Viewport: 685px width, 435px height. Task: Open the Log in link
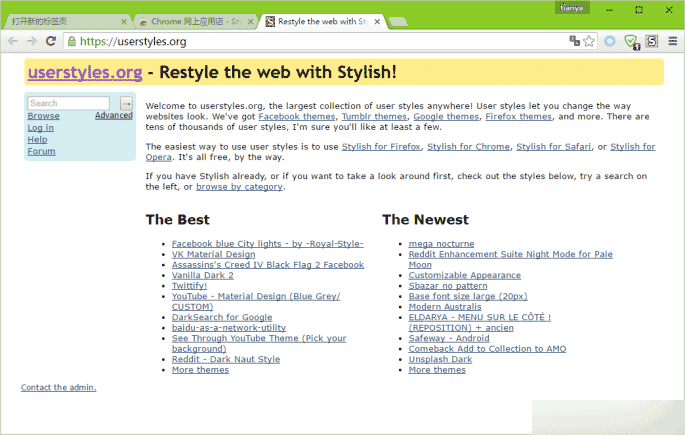(x=41, y=127)
